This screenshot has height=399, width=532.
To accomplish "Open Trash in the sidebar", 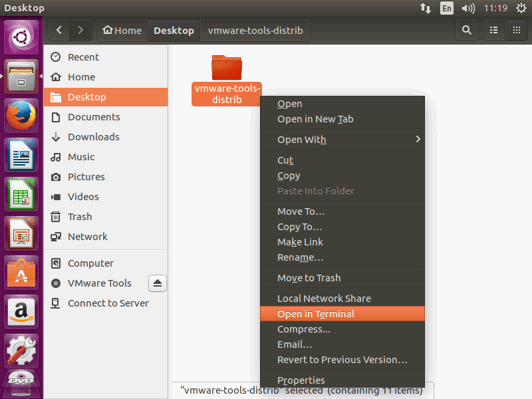I will pos(106,217).
